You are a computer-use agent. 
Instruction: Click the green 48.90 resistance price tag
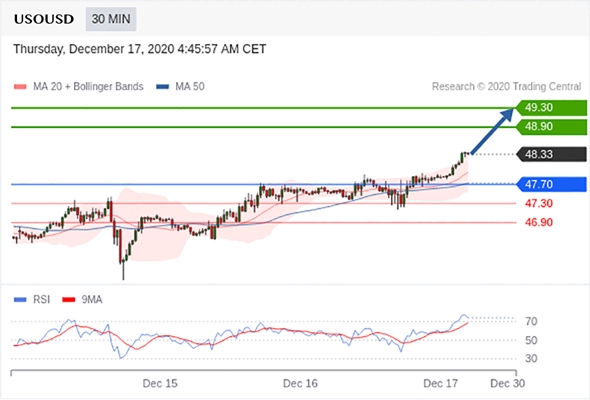[551, 126]
